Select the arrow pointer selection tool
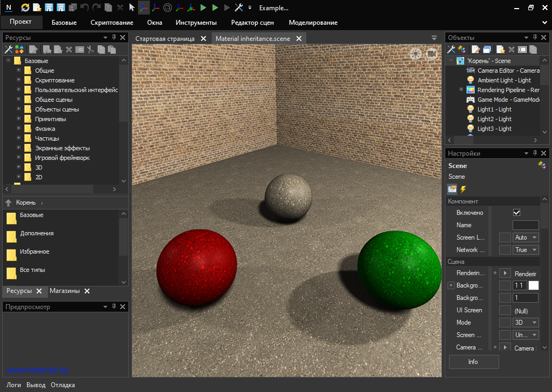Viewport: 552px width, 392px height. point(132,8)
